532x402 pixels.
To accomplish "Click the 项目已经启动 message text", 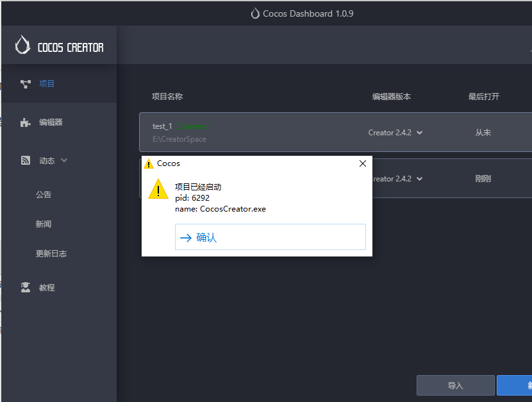I will click(x=198, y=187).
